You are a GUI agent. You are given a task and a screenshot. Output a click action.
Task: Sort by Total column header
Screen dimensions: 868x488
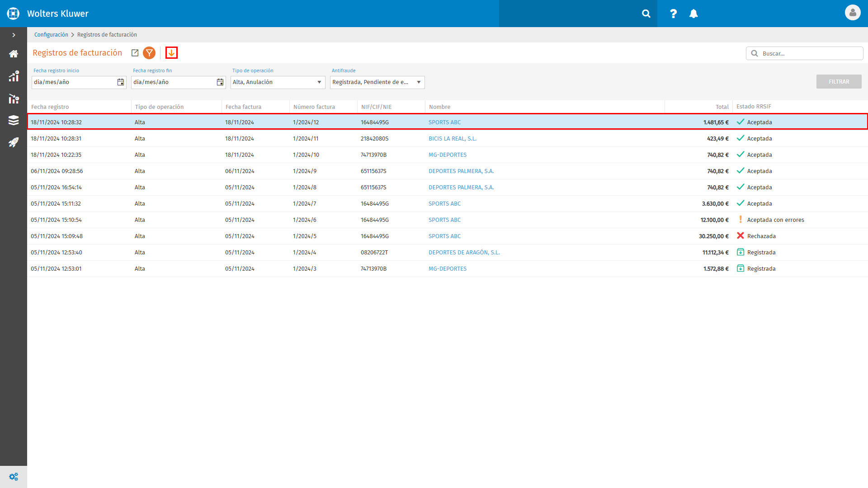(722, 107)
